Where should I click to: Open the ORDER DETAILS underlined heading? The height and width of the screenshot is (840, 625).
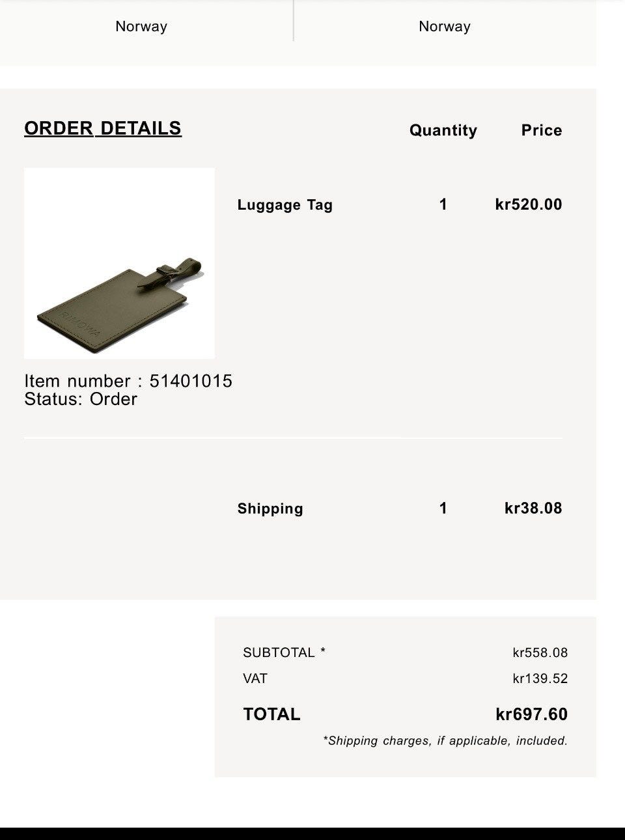[103, 128]
